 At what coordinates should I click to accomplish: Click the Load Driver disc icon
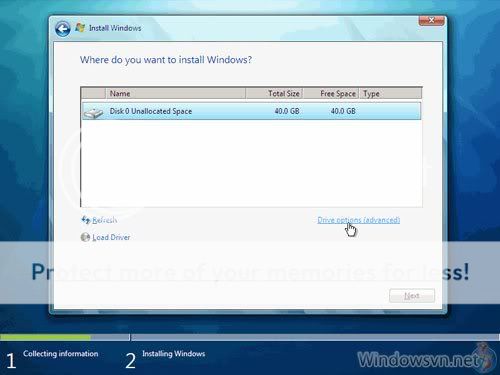click(85, 237)
